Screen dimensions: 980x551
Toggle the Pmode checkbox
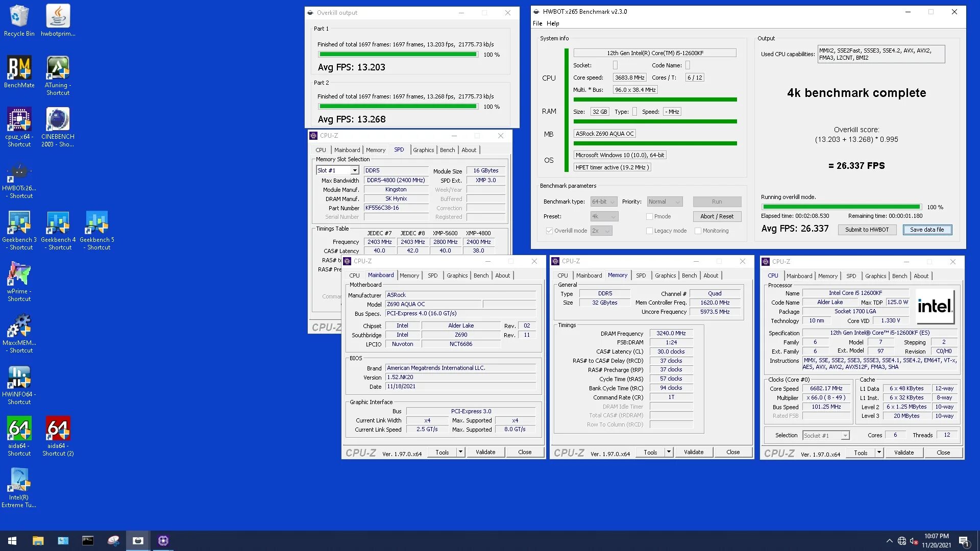click(650, 216)
